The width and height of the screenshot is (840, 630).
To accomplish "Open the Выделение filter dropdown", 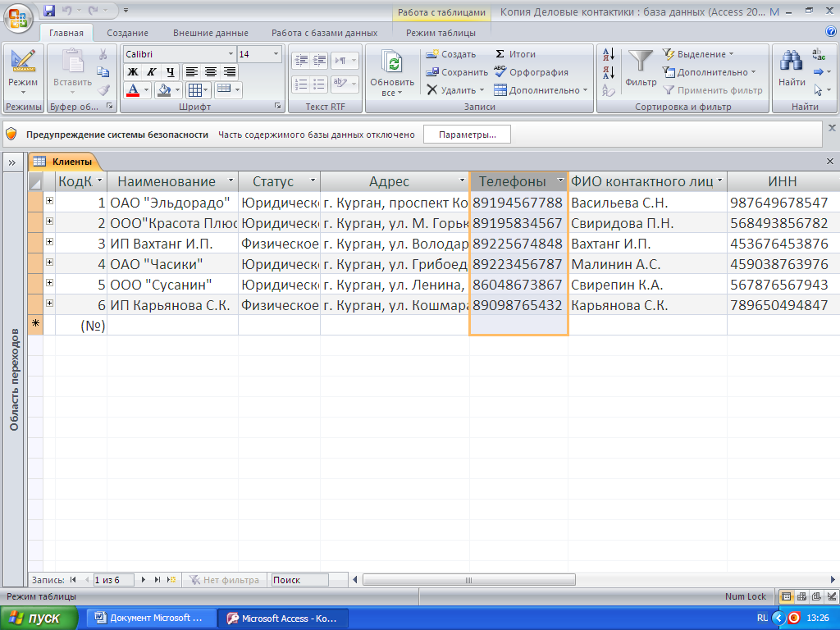I will click(x=698, y=54).
